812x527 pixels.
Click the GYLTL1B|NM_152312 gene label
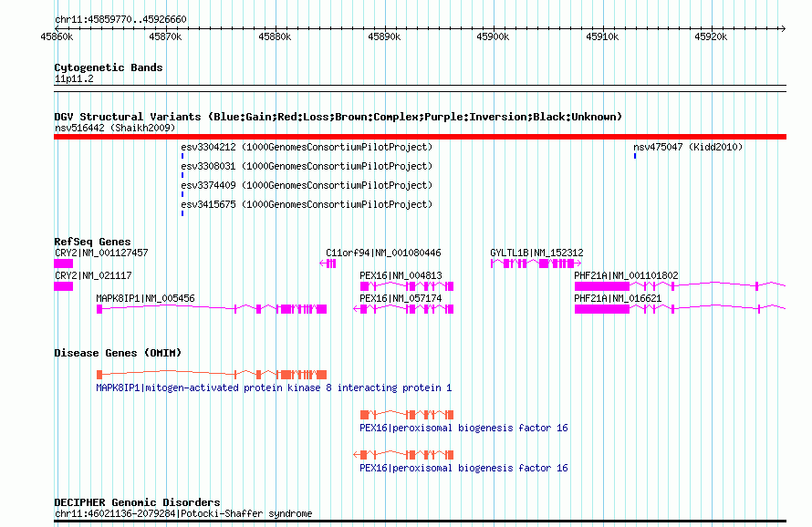[x=536, y=253]
